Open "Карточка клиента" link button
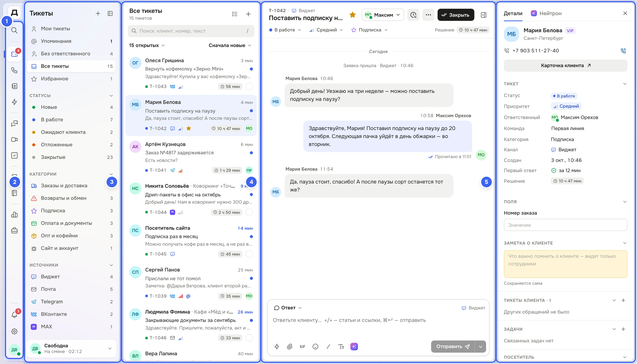The height and width of the screenshot is (364, 637). point(566,65)
